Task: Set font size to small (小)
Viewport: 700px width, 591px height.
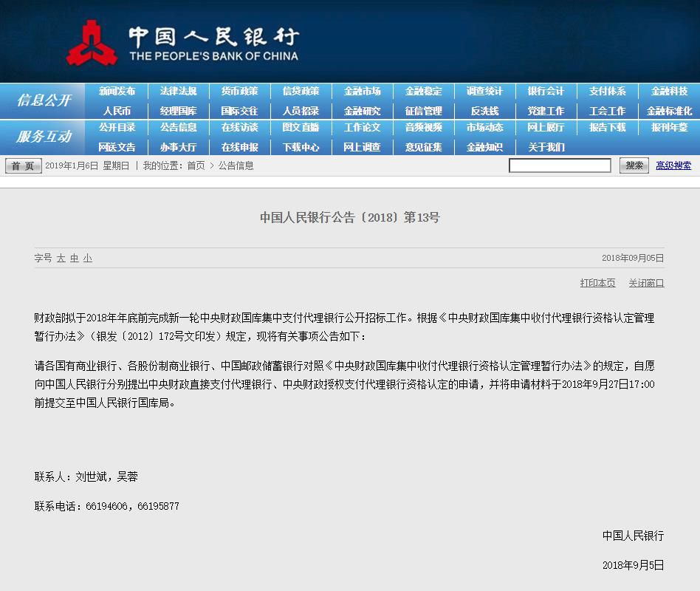Action: point(88,259)
